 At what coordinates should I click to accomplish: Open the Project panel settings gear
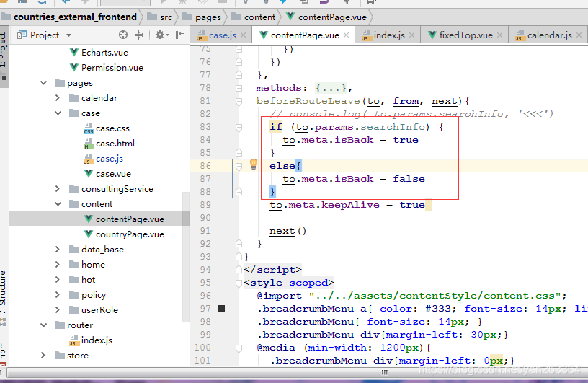(161, 35)
